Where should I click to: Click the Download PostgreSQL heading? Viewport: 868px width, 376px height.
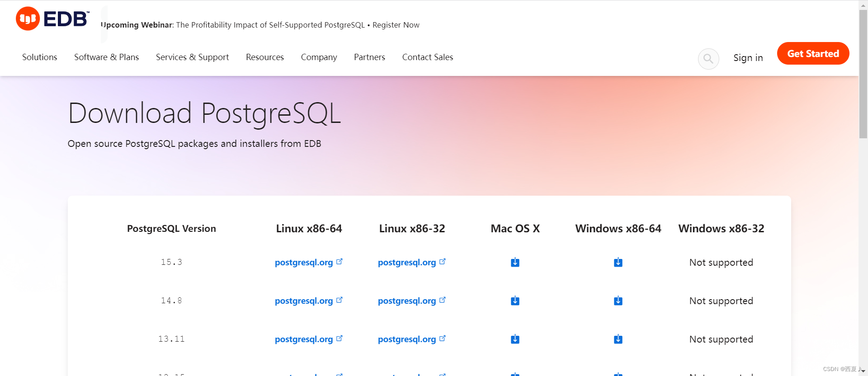tap(204, 114)
